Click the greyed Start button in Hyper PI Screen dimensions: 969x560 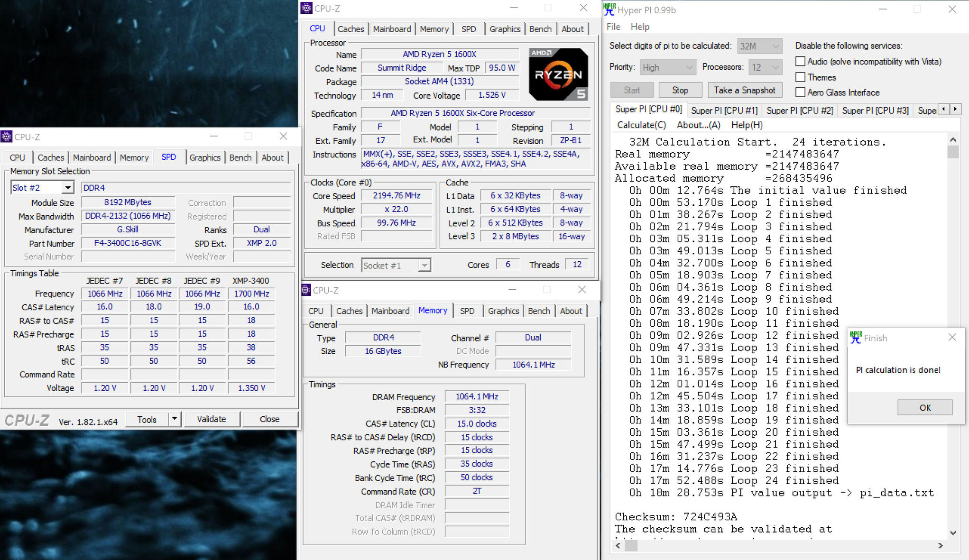(632, 90)
